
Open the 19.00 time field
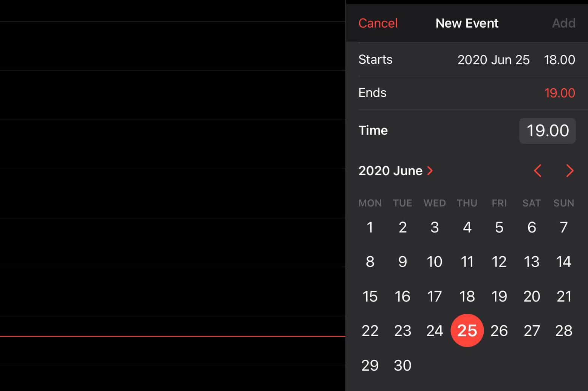coord(547,131)
